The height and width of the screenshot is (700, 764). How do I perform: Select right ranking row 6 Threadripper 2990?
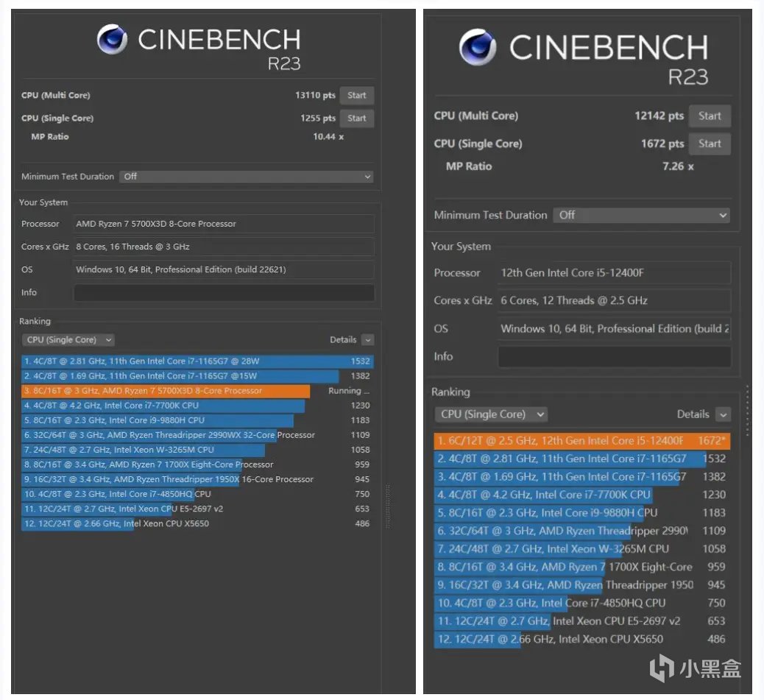(582, 531)
